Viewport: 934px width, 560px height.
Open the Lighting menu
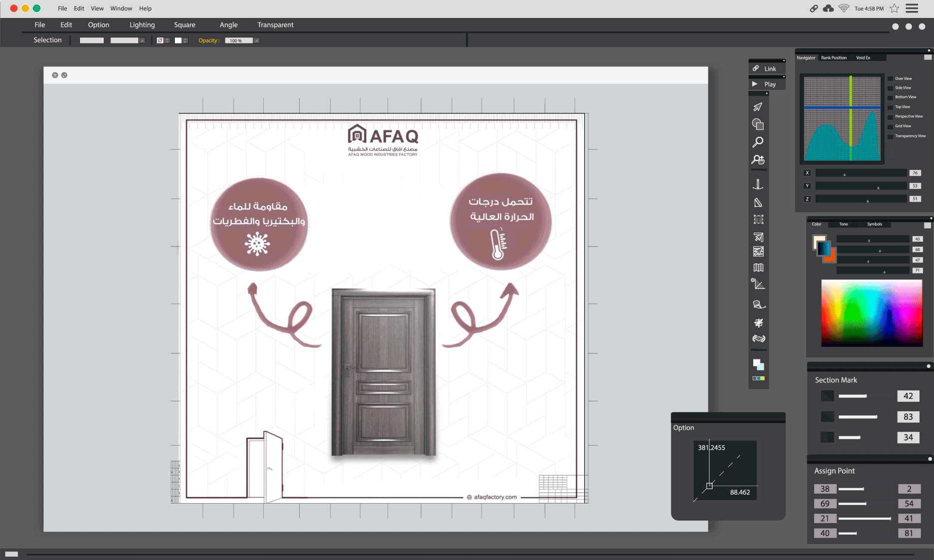[142, 25]
